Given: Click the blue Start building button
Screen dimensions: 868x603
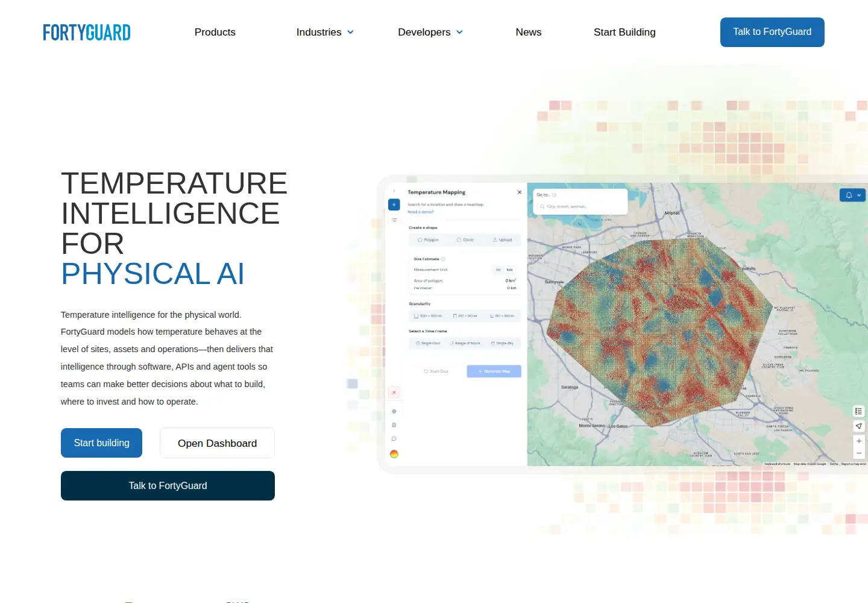Looking at the screenshot, I should [101, 443].
